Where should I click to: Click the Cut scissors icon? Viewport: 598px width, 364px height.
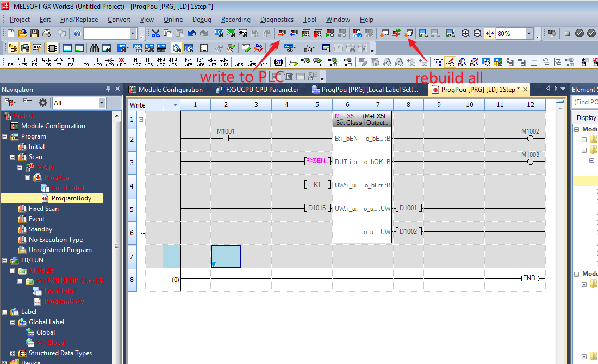click(x=156, y=34)
